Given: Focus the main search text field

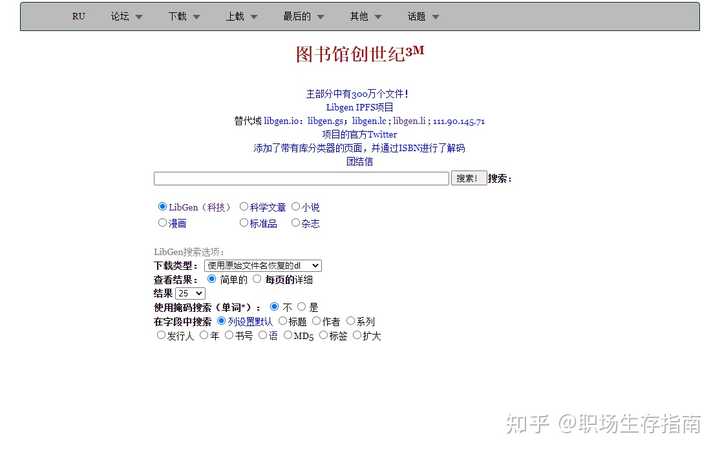Looking at the screenshot, I should (x=301, y=179).
